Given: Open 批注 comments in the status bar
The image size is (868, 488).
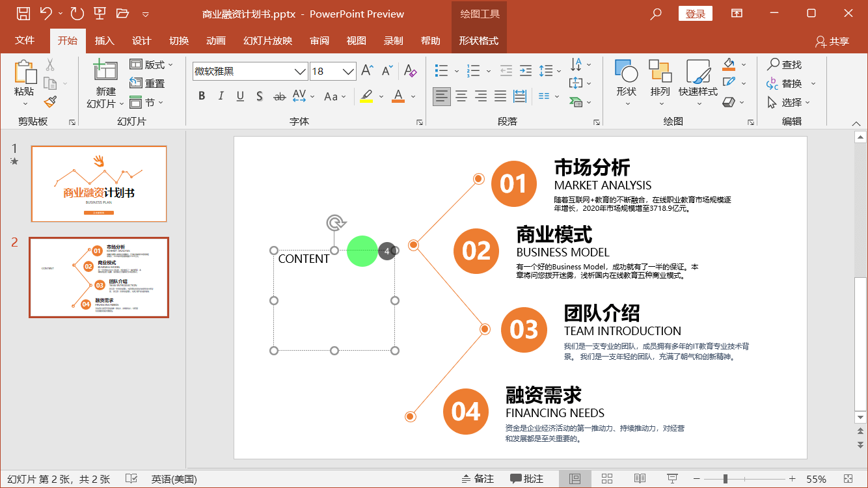Looking at the screenshot, I should pos(526,479).
